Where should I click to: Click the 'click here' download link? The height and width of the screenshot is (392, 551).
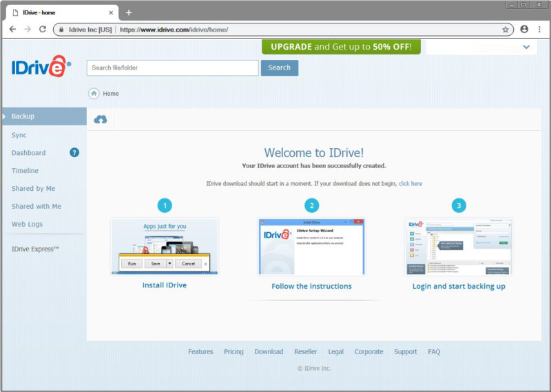point(410,183)
